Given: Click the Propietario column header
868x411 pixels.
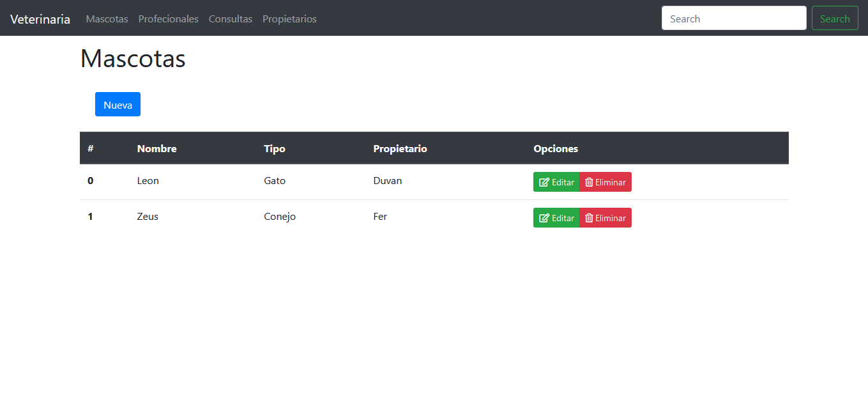Looking at the screenshot, I should pyautogui.click(x=400, y=148).
